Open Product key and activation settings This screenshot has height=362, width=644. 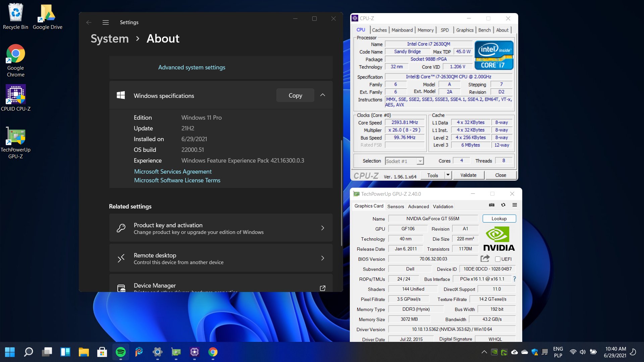pyautogui.click(x=221, y=228)
